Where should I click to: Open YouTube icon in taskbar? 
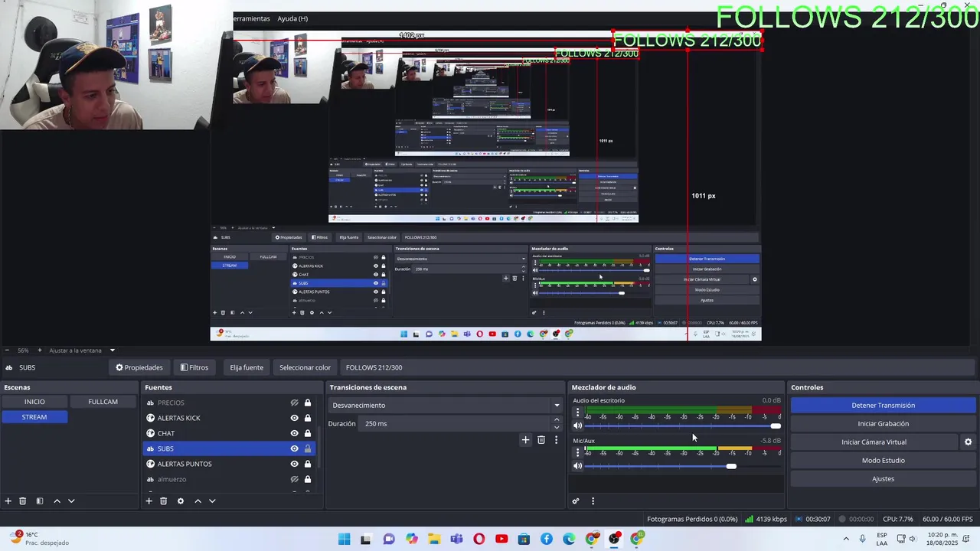[501, 540]
